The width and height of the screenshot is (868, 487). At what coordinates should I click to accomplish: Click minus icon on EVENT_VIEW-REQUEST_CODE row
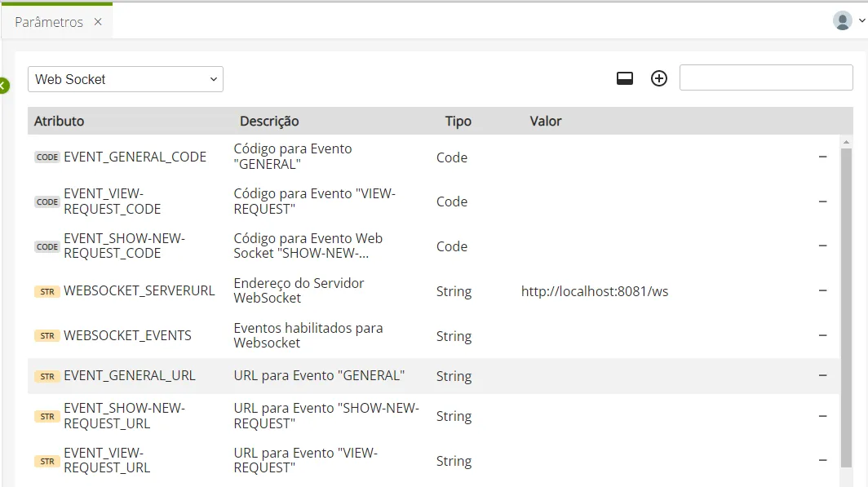coord(822,201)
